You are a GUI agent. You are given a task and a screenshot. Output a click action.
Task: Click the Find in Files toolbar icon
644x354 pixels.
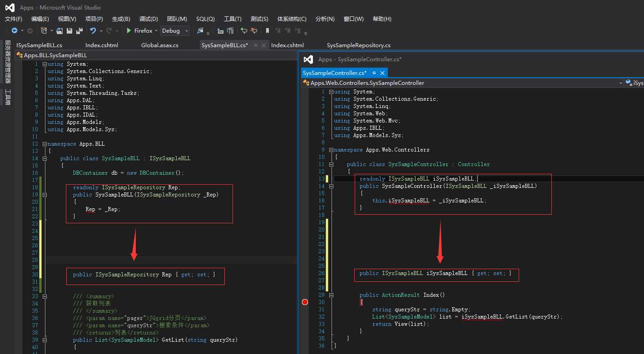(x=200, y=31)
